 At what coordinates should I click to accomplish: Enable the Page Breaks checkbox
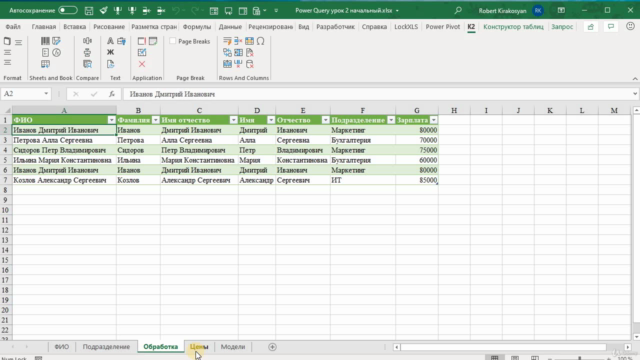[173, 41]
